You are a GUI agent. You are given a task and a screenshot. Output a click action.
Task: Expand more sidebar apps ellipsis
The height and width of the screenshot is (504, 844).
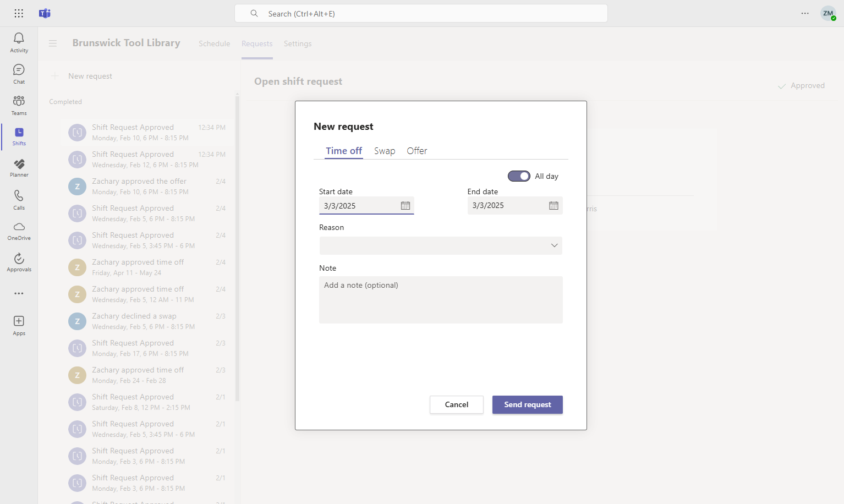19,293
